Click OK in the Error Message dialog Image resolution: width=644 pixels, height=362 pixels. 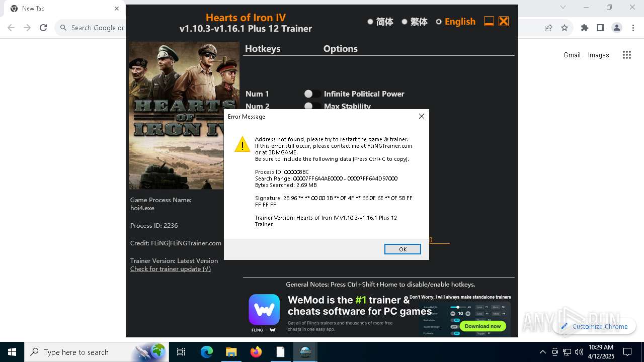(403, 249)
